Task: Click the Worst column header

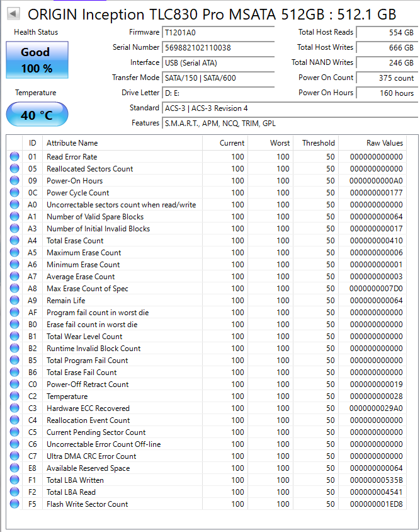Action: point(271,143)
